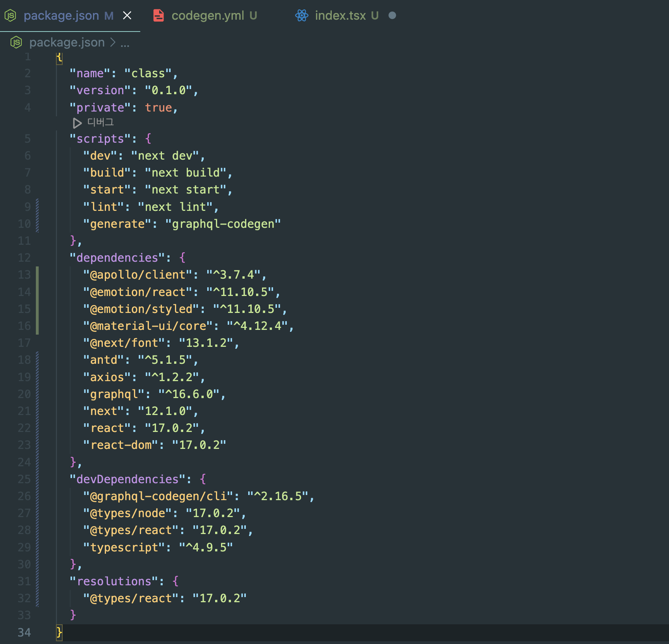Click the "next dev" script value
Screen dimensions: 669x644
tap(165, 156)
